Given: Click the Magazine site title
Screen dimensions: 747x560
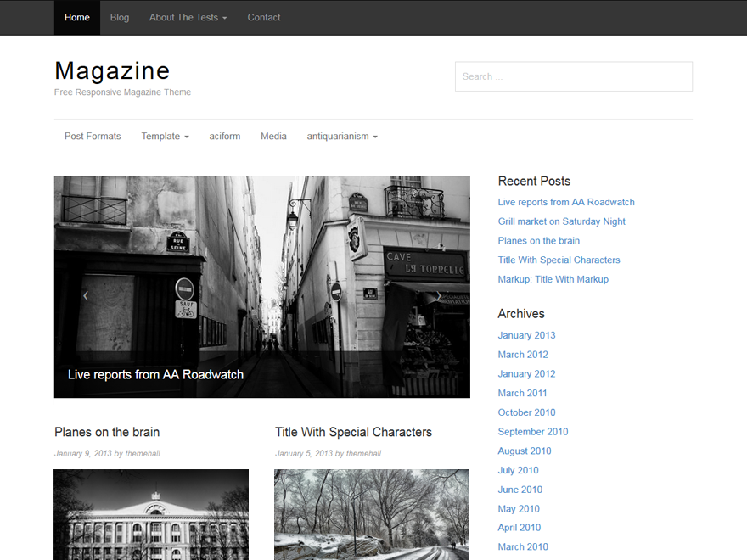Looking at the screenshot, I should (x=112, y=71).
